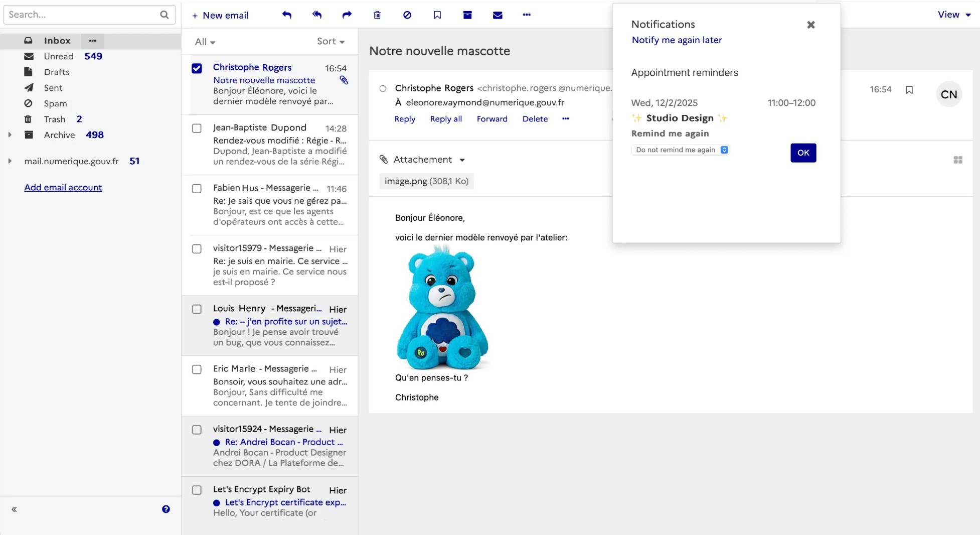Viewport: 980px width, 535px height.
Task: Click Delete link in message header
Action: (535, 119)
